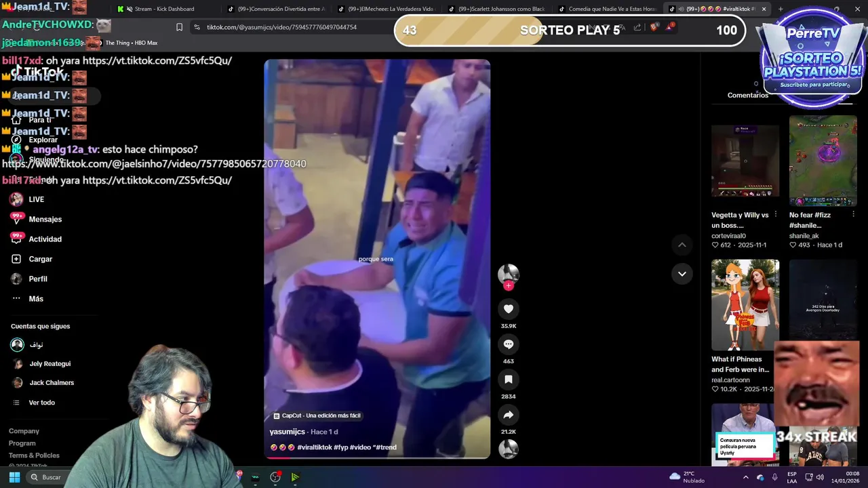Image resolution: width=868 pixels, height=488 pixels.
Task: Open the weather widget showing 21°C Nublado
Action: point(686,477)
